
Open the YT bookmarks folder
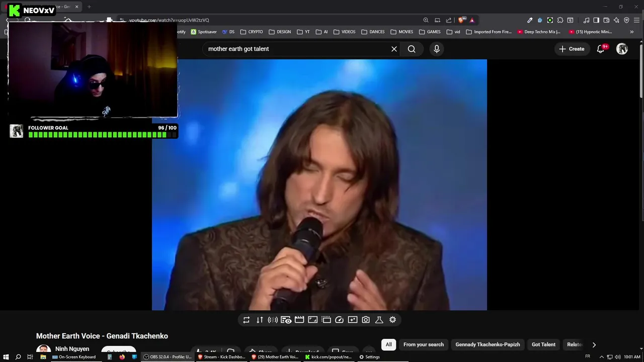point(303,32)
